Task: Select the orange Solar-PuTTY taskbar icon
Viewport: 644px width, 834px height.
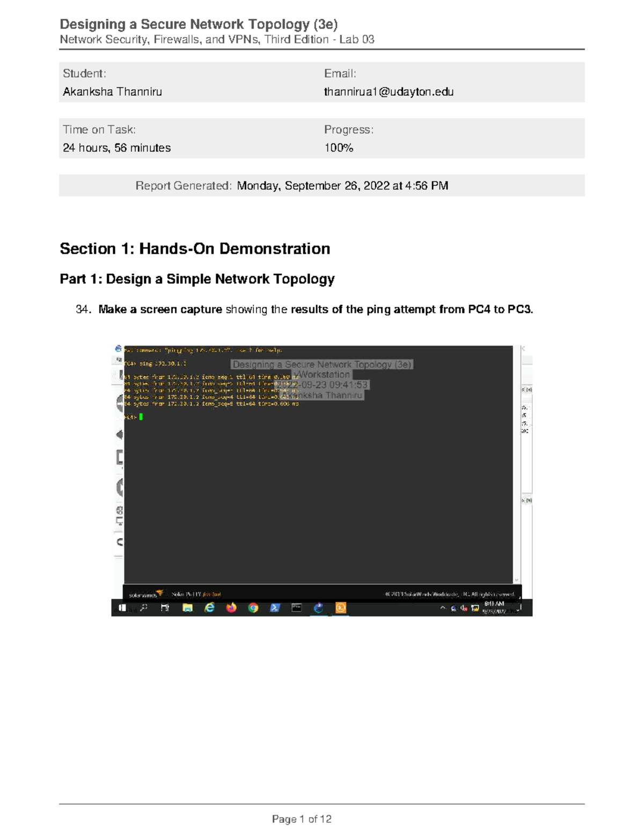Action: (x=341, y=608)
